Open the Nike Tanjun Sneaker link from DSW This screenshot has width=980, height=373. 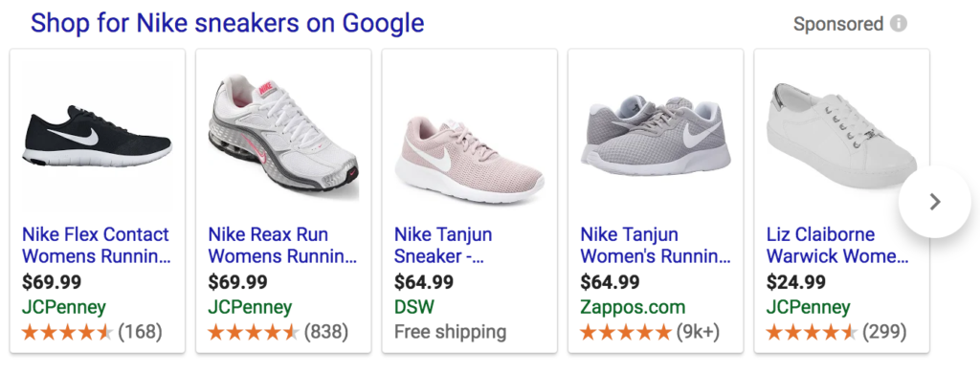(443, 246)
